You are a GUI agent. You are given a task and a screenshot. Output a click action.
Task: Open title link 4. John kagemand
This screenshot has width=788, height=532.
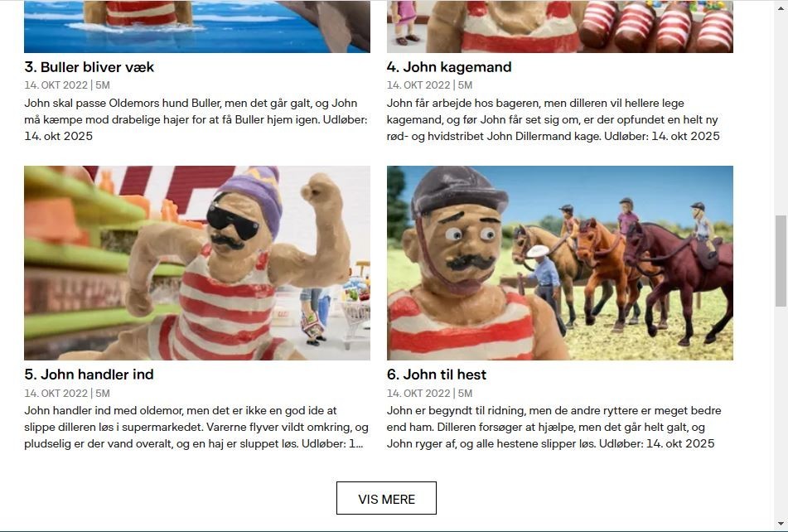click(x=449, y=67)
